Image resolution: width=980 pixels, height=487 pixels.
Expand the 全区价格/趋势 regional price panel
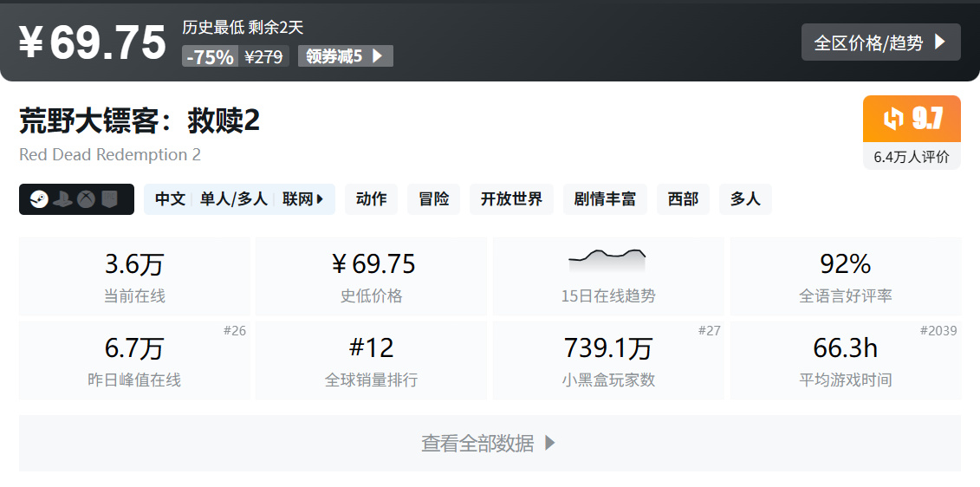(880, 42)
